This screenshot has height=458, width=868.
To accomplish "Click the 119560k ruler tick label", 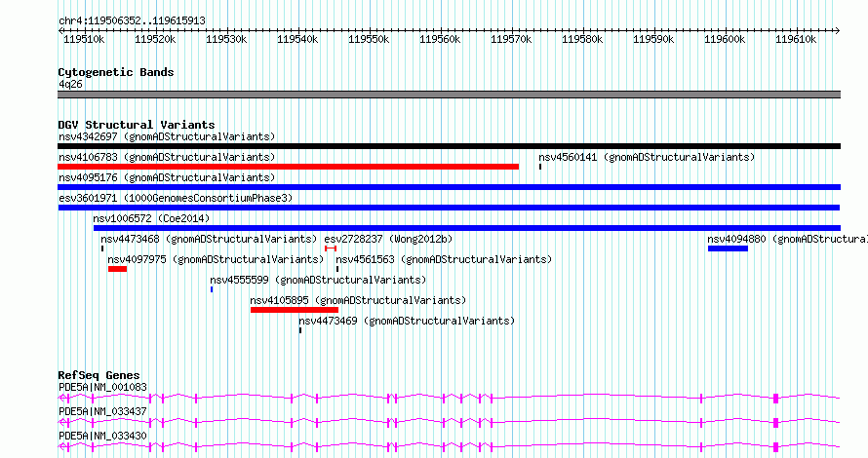I will 440,39.
